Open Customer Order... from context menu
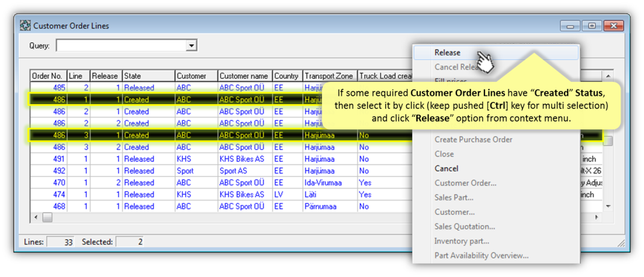Image resolution: width=644 pixels, height=277 pixels. [465, 183]
